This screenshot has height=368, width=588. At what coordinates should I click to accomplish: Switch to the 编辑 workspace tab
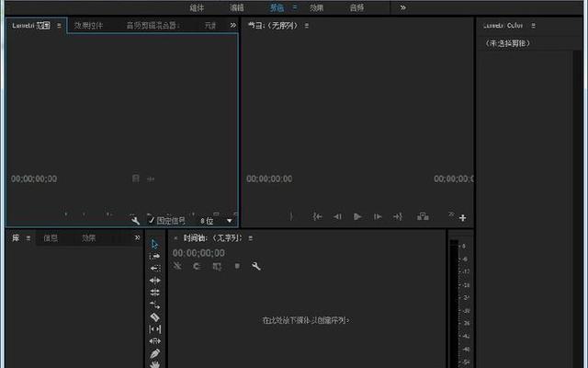click(x=237, y=8)
